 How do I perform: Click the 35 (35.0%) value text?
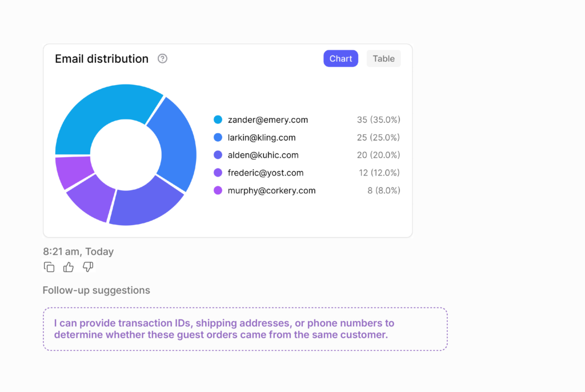click(x=378, y=120)
